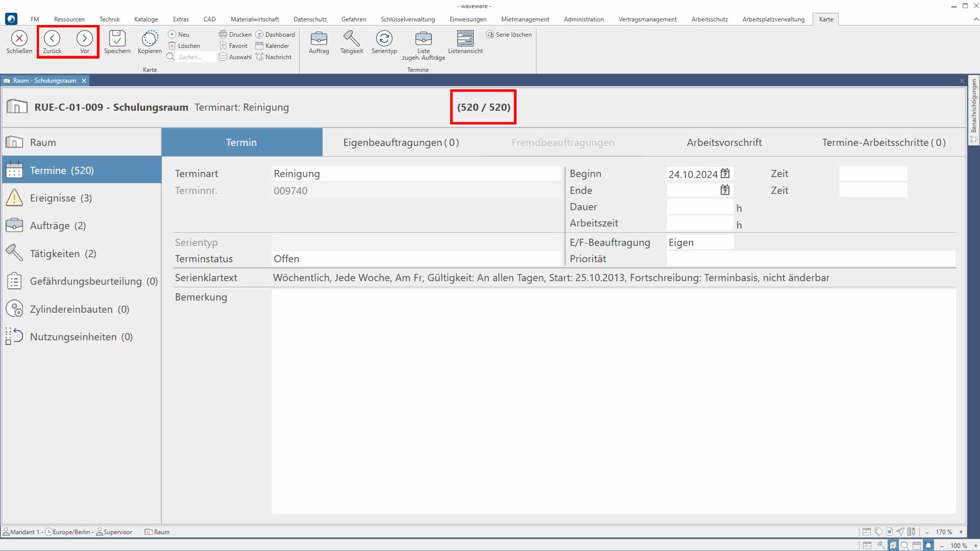The image size is (980, 551).
Task: Click the Speichern save icon
Action: [x=117, y=39]
